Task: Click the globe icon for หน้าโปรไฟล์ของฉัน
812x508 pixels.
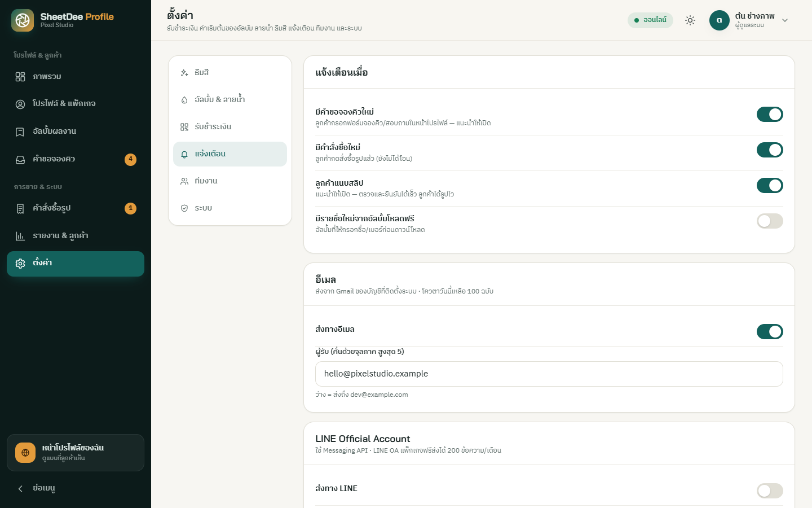Action: point(25,453)
